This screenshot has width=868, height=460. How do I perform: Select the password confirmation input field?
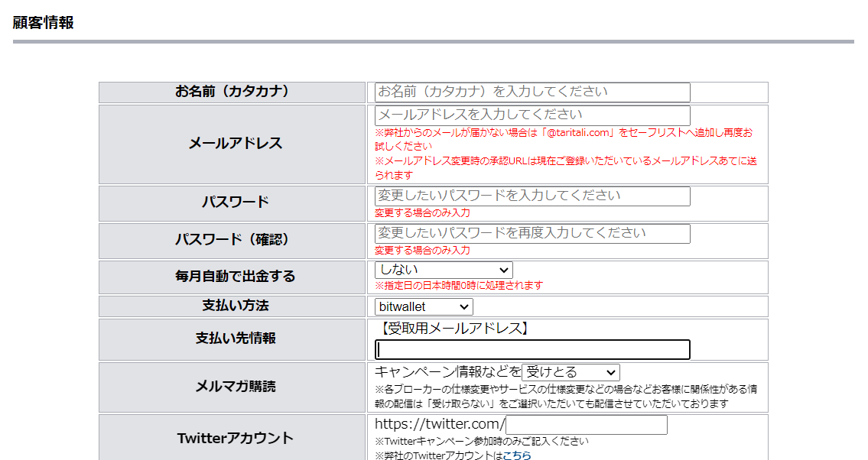(532, 234)
